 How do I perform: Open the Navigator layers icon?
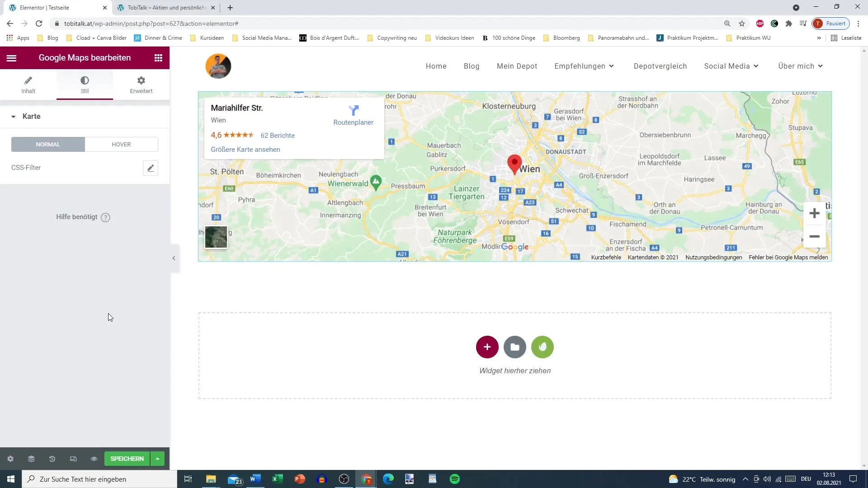pos(31,459)
